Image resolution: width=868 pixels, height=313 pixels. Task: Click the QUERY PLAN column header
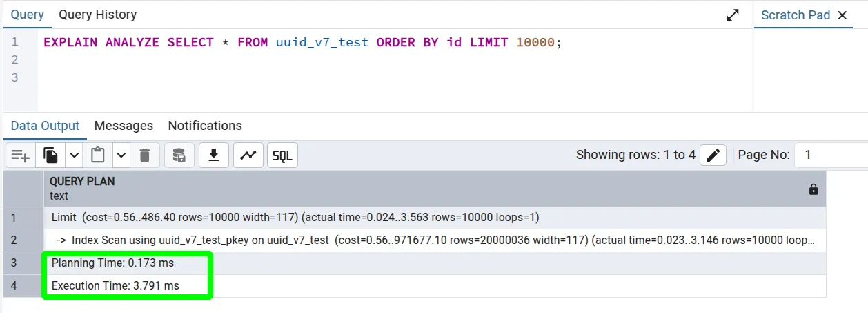coord(82,182)
